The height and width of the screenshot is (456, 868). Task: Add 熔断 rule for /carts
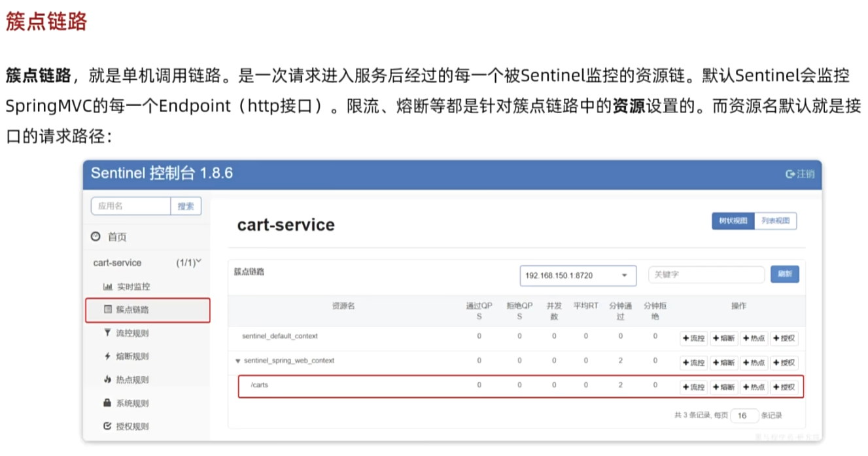(x=723, y=387)
